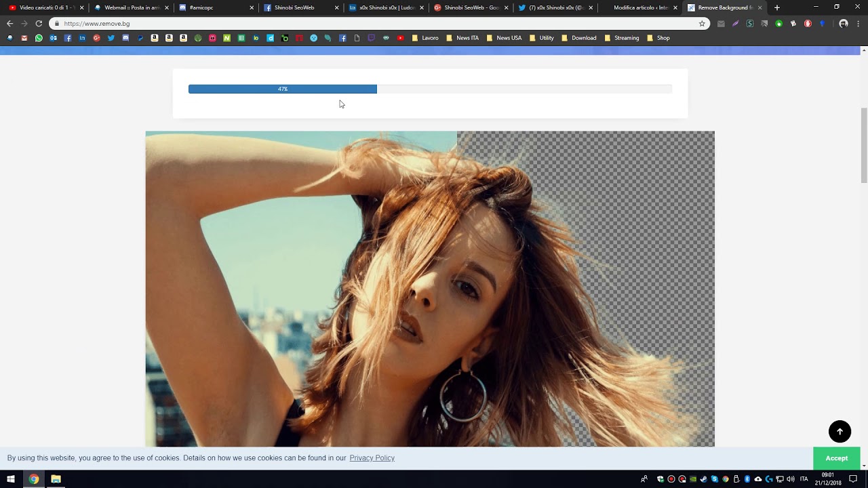Open the YouTube bookmark icon
This screenshot has width=868, height=488.
[400, 38]
